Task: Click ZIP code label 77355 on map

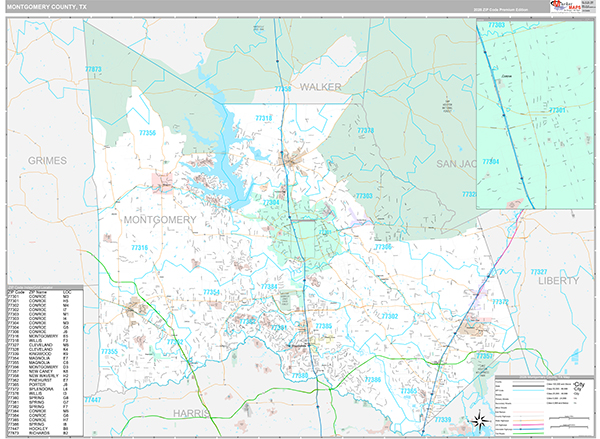Action: tap(109, 351)
